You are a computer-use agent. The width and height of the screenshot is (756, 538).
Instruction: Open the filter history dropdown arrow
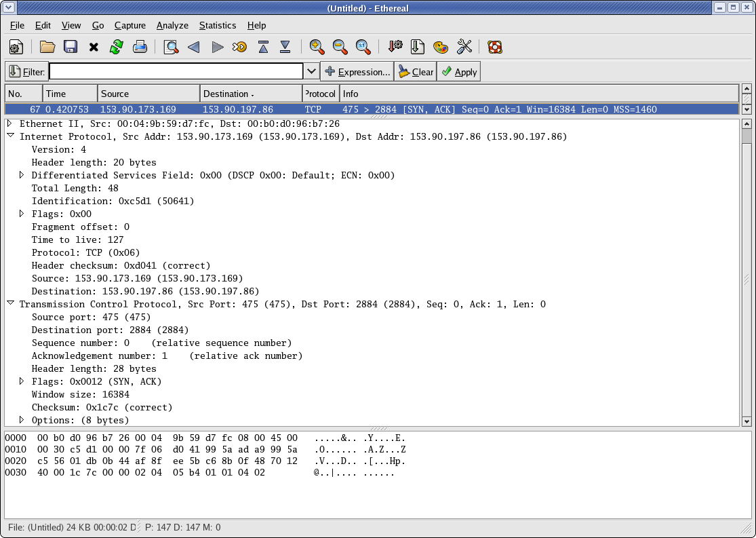point(311,71)
